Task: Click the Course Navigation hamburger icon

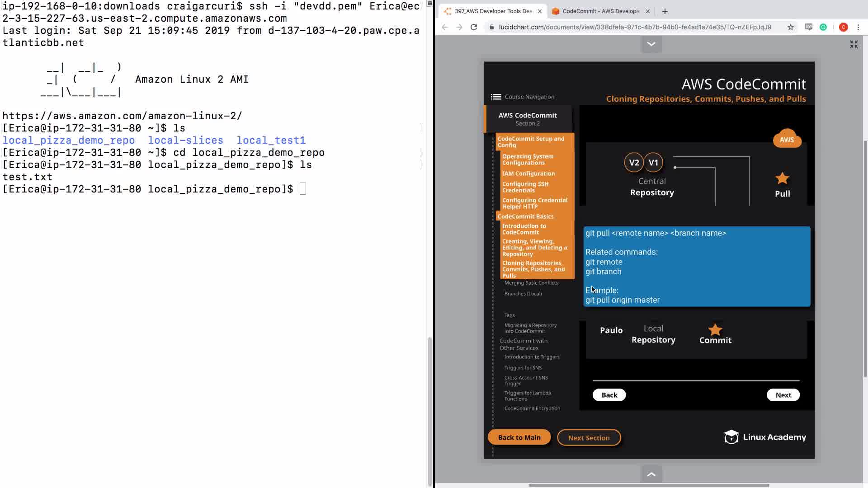Action: point(496,97)
